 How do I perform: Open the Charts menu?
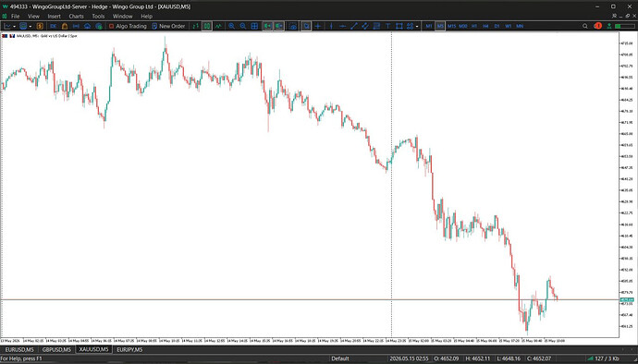click(x=76, y=17)
